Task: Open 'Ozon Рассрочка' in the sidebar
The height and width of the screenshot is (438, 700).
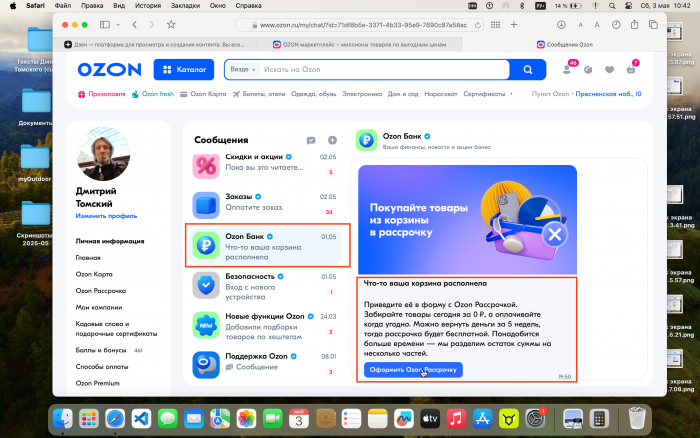Action: 101,291
